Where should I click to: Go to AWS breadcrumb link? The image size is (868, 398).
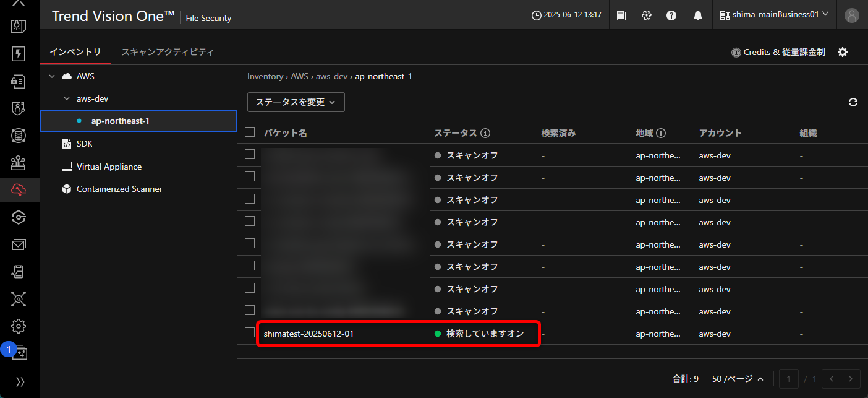tap(299, 76)
